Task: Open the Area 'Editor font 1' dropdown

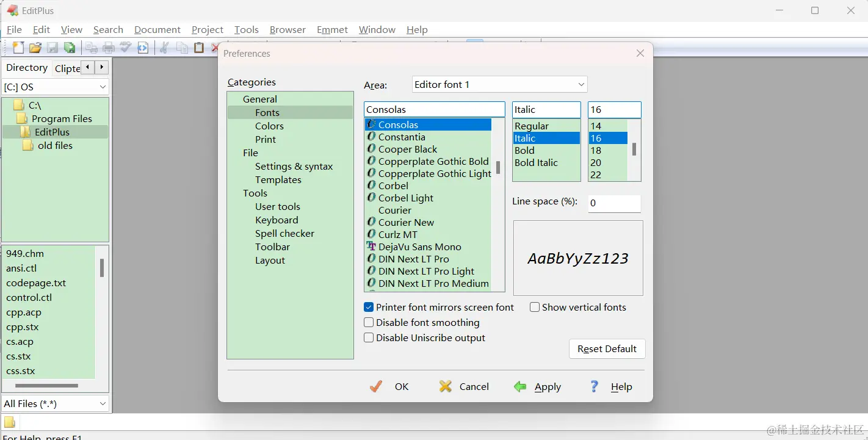Action: pyautogui.click(x=500, y=85)
